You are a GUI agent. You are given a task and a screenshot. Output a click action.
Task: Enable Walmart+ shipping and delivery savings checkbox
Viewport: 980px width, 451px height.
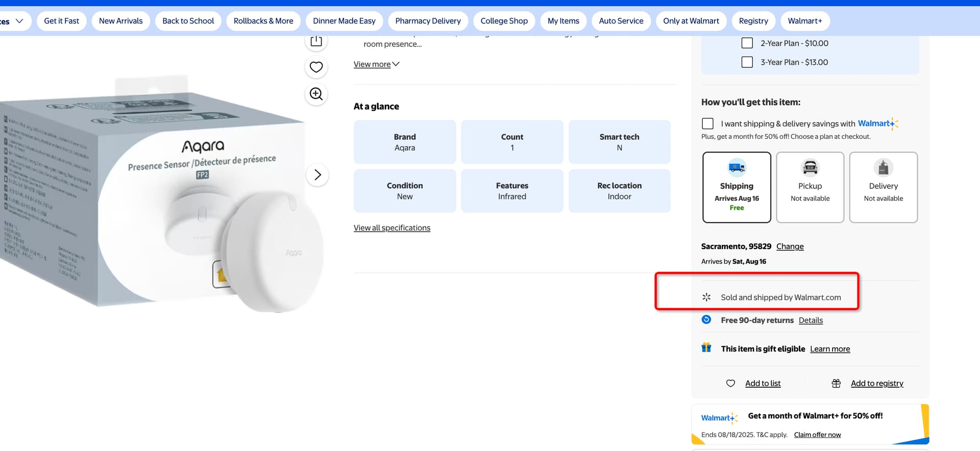(707, 123)
